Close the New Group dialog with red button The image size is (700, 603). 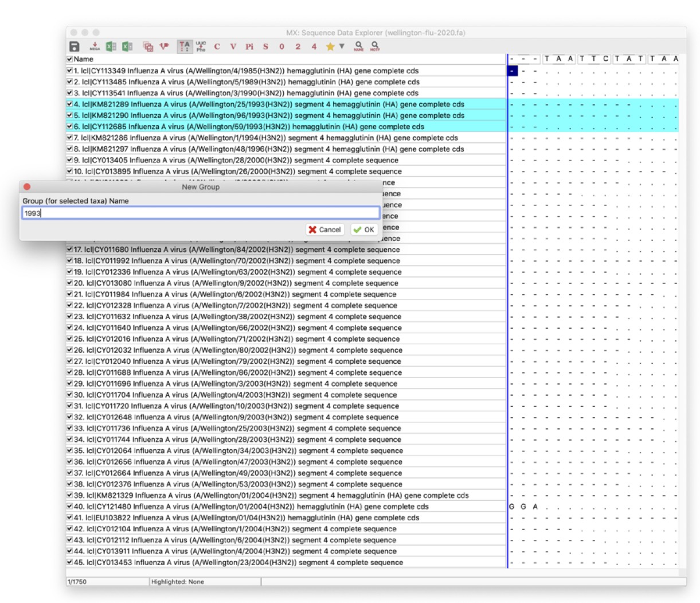27,186
